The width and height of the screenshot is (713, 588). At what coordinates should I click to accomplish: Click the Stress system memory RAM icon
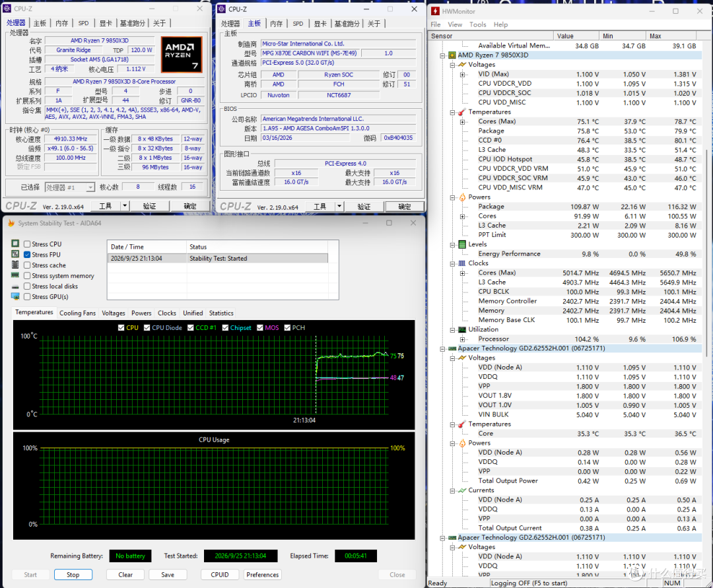(x=15, y=275)
